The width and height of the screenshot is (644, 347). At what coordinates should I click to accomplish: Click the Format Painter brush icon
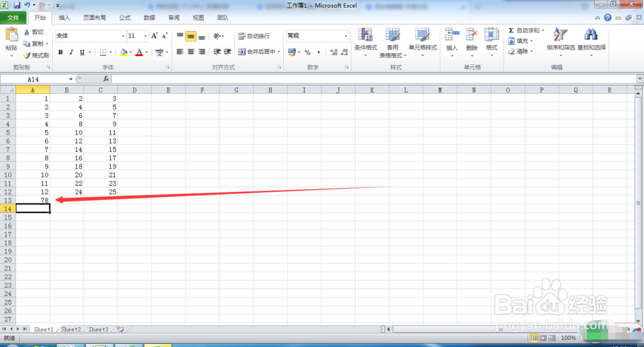point(26,55)
